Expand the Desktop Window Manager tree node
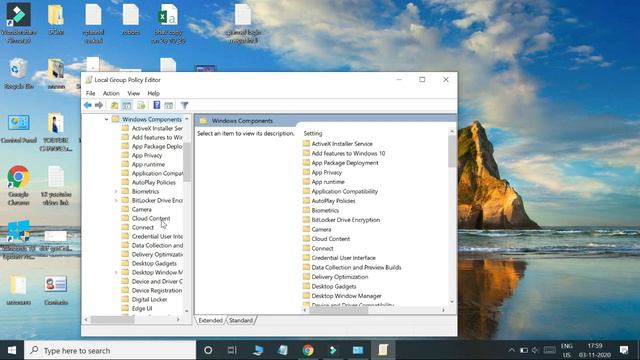The image size is (640, 360). point(116,272)
